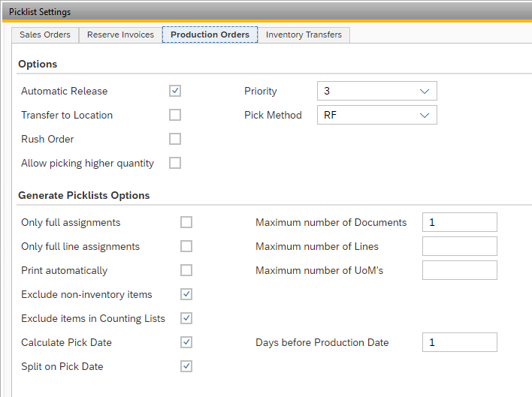The height and width of the screenshot is (397, 532).
Task: Select the Production Orders tab
Action: (210, 35)
